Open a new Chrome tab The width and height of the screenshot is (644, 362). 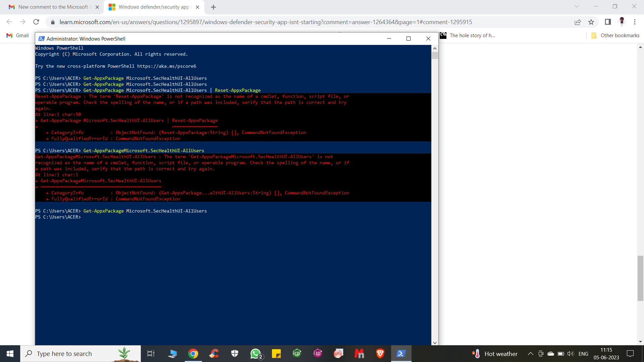213,7
